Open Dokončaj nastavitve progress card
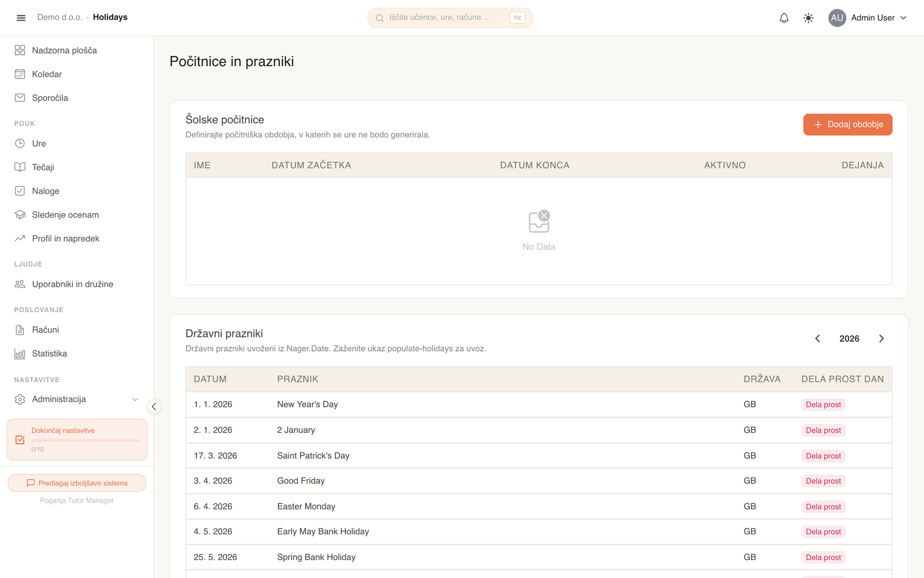The width and height of the screenshot is (924, 578). click(77, 440)
